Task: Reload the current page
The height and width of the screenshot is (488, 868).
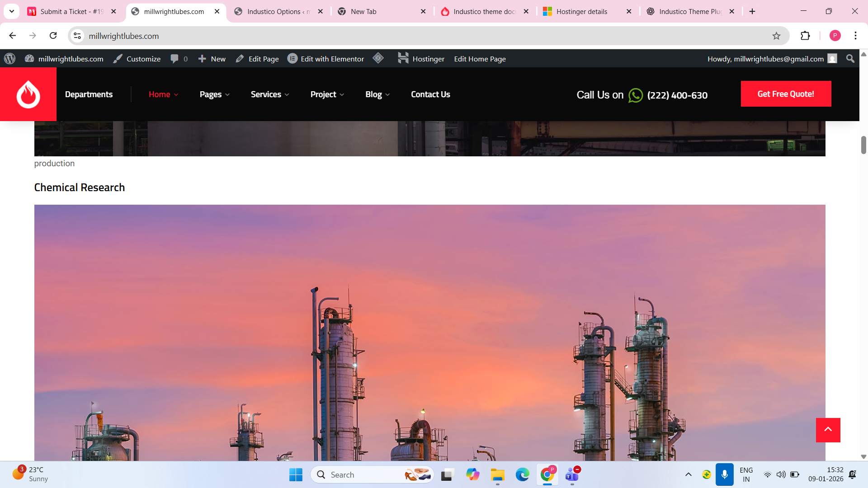Action: 53,36
